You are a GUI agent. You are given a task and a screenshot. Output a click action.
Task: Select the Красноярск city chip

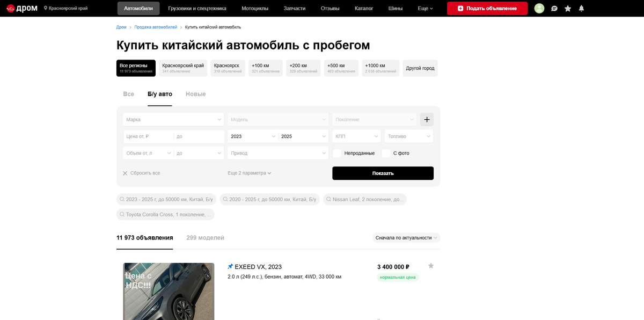(228, 68)
